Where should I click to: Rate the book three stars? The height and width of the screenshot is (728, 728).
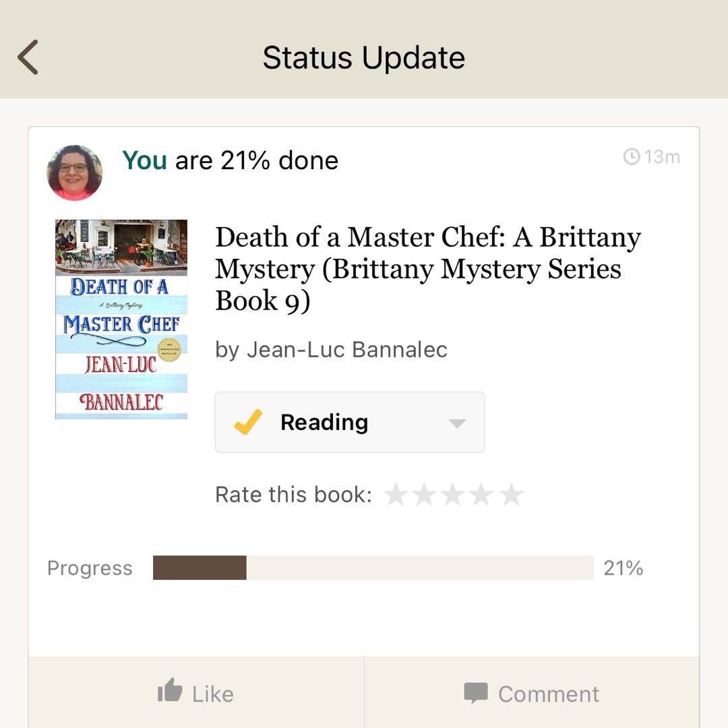coord(453,495)
